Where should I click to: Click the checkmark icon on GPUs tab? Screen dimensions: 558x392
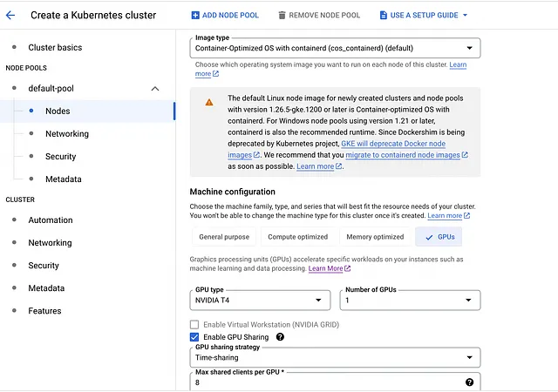pos(429,237)
